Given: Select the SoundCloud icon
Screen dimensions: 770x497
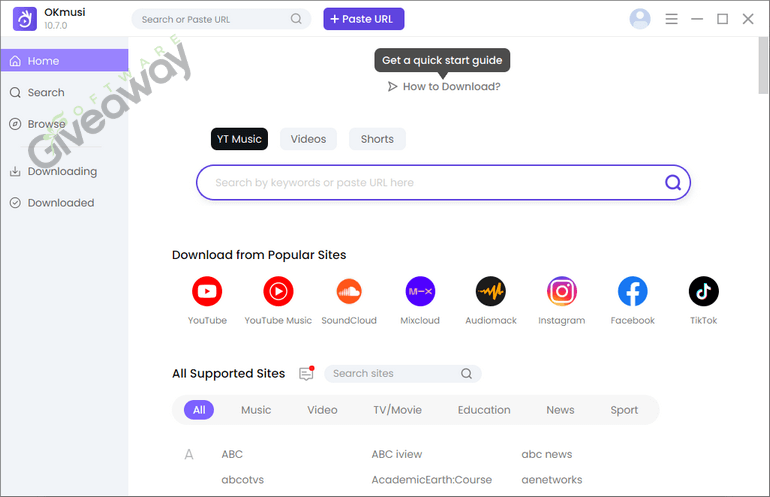Looking at the screenshot, I should [x=349, y=292].
